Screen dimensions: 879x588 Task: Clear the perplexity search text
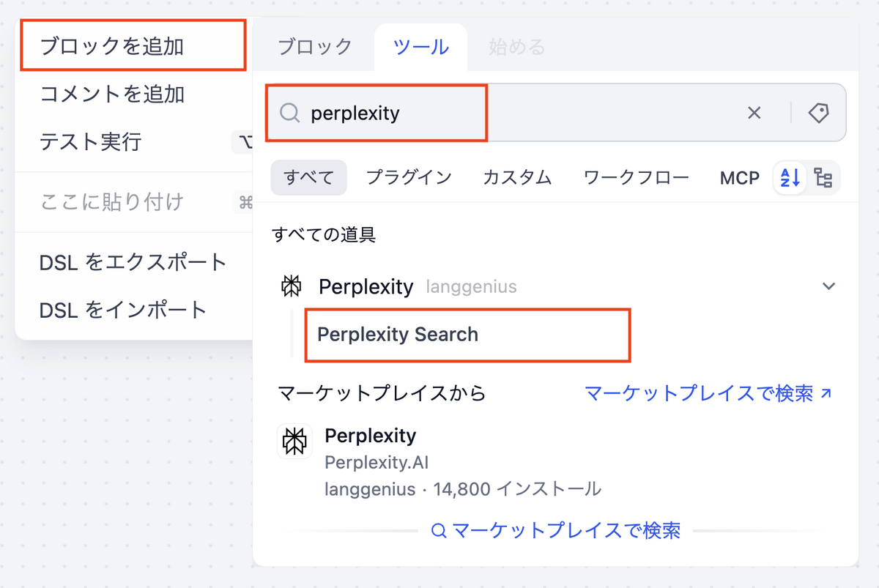click(754, 113)
